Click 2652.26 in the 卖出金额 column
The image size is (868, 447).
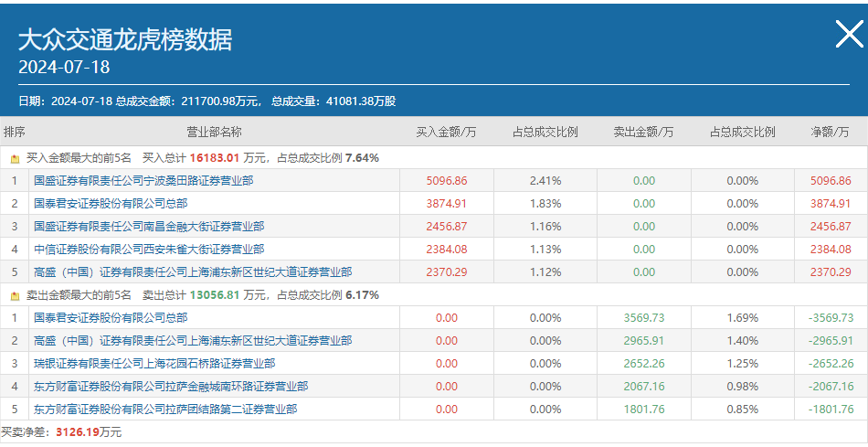pyautogui.click(x=644, y=364)
